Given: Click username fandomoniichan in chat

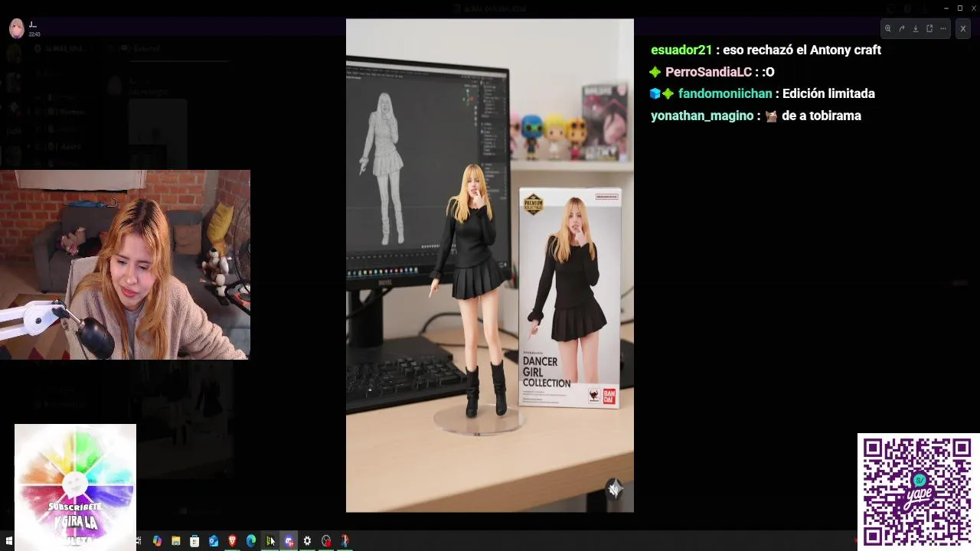Looking at the screenshot, I should pyautogui.click(x=725, y=93).
